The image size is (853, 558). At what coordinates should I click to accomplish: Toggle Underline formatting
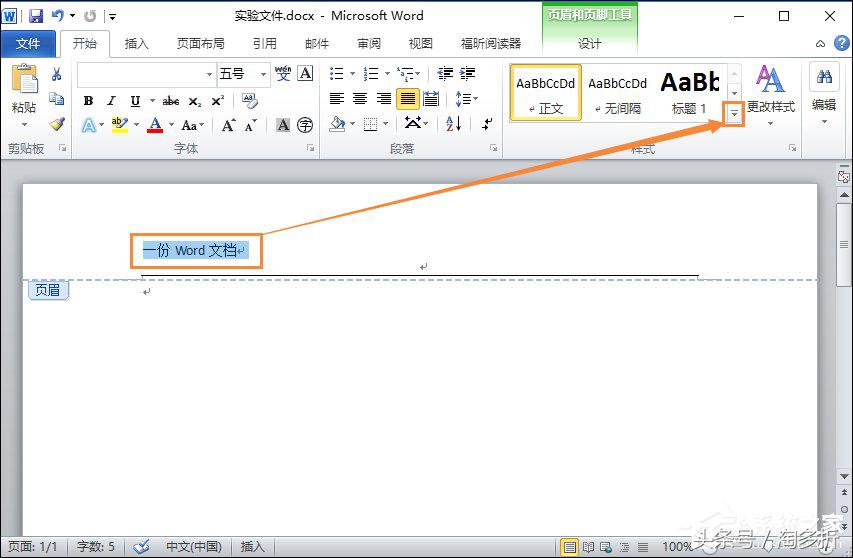tap(135, 101)
